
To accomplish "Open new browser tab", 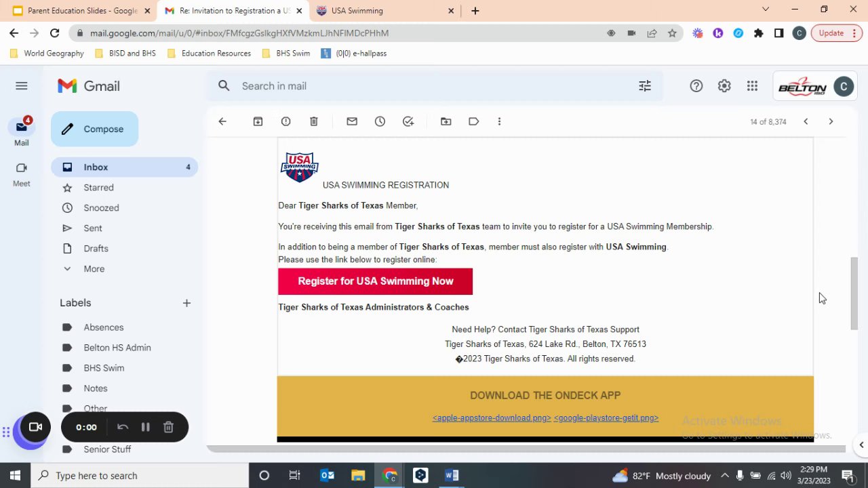I will (x=475, y=11).
